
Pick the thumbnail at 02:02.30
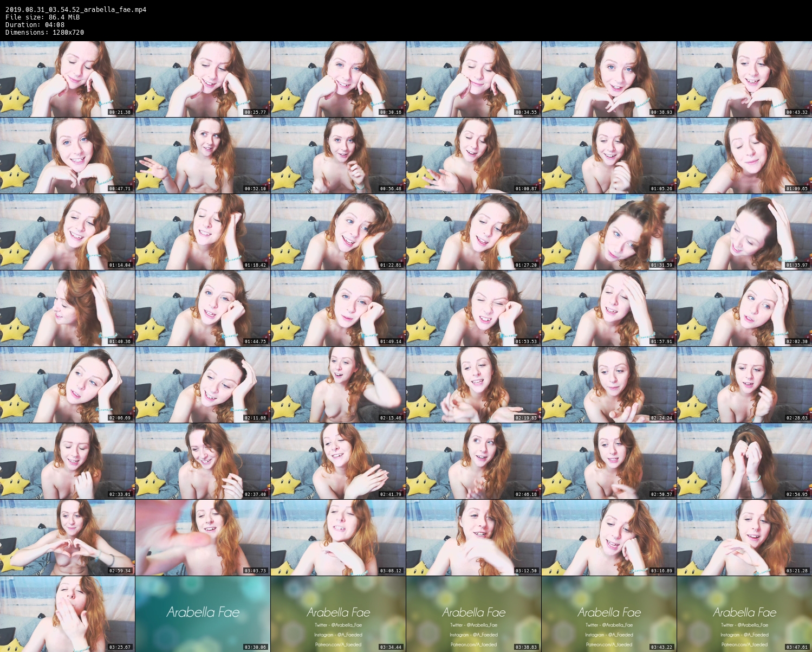(744, 308)
